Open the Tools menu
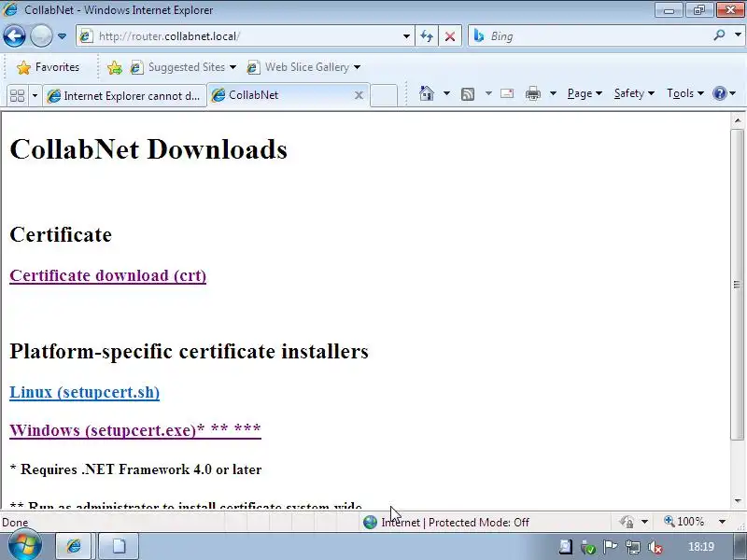This screenshot has width=747, height=560. point(684,93)
